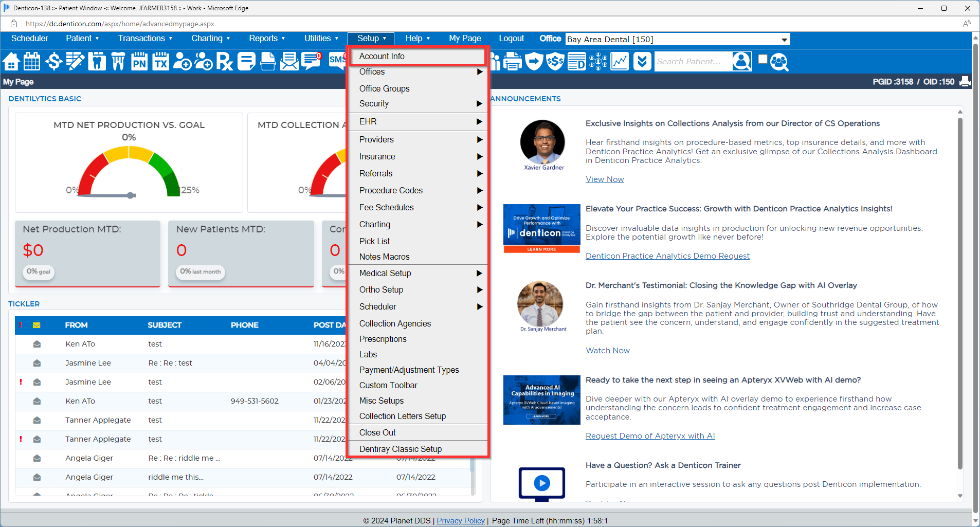
Task: Expand the Security submenu
Action: click(x=419, y=104)
